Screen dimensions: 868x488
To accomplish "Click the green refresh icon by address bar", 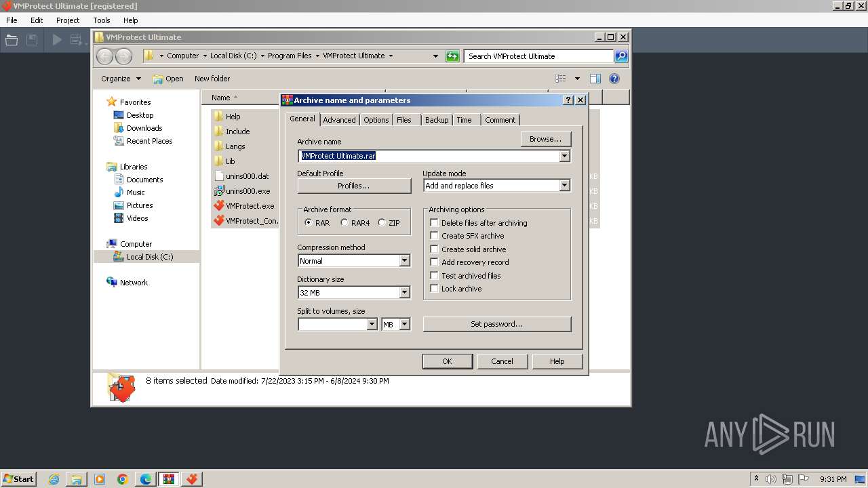I will coord(452,56).
